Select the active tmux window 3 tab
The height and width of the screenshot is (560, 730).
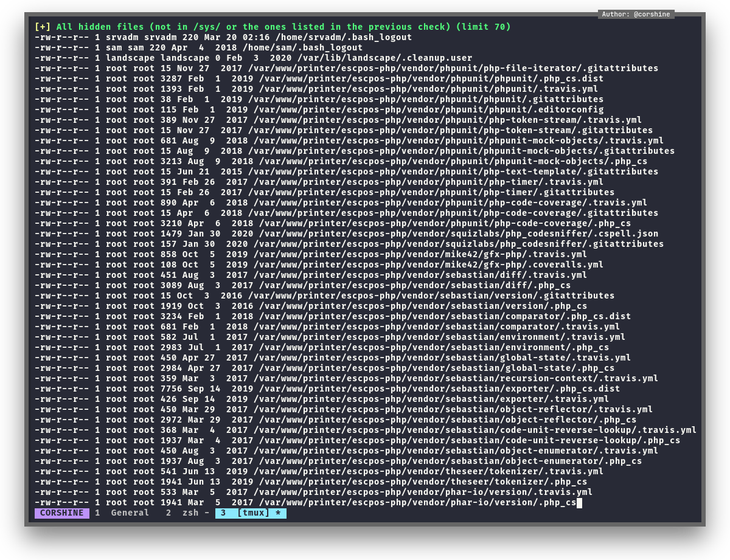pos(251,513)
